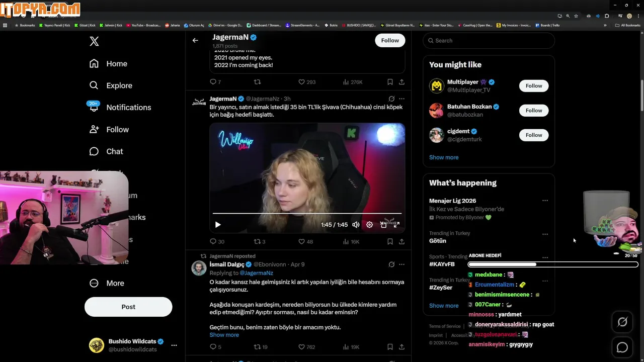Enable picture-in-picture for the video
The image size is (644, 362).
(383, 225)
